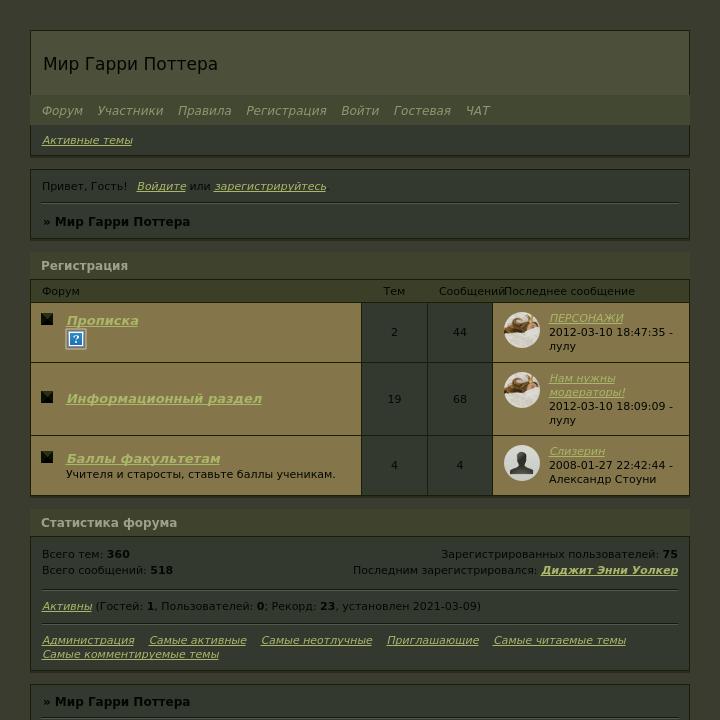
Task: Open ЧАТ from the navigation bar
Action: (478, 111)
